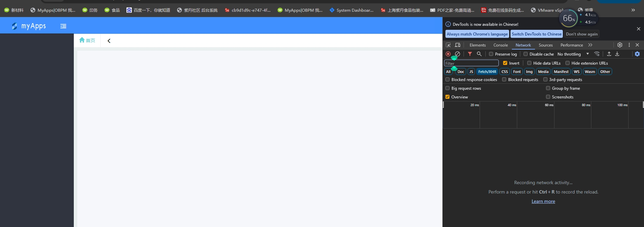Open the Learn more link
This screenshot has height=227, width=644.
tap(543, 201)
